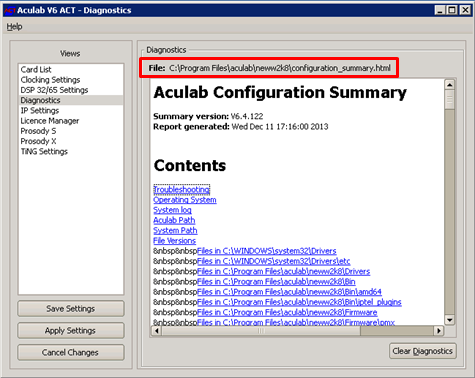Open Files in C:\WINDOWS\system32\Drivers\etc link
This screenshot has height=378, width=475.
point(274,261)
